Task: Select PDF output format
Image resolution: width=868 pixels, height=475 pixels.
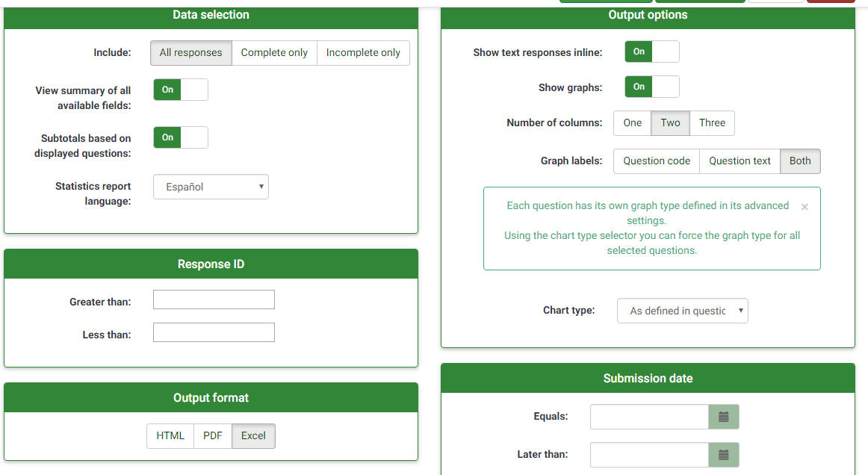Action: point(213,436)
